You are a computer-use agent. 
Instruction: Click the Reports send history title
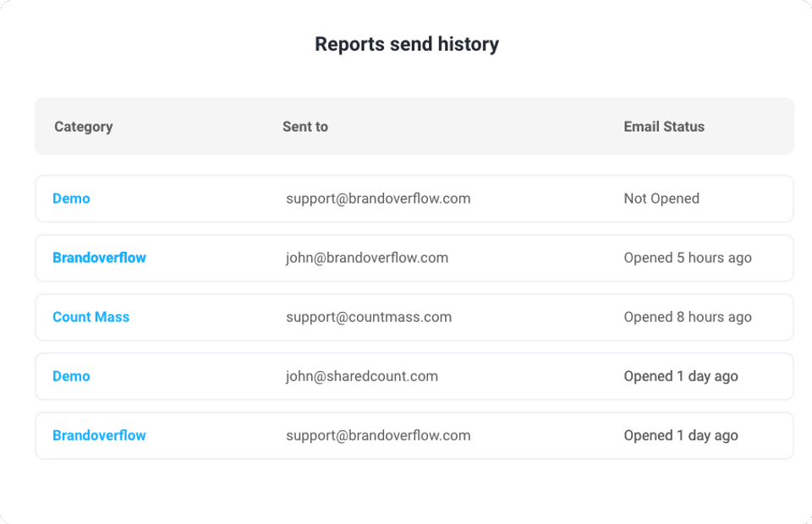coord(407,44)
